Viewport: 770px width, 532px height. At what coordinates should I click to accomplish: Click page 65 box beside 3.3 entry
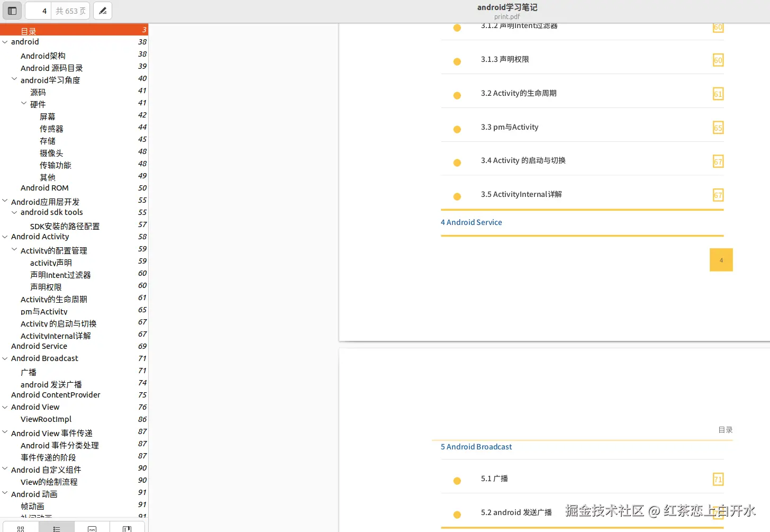click(x=718, y=128)
